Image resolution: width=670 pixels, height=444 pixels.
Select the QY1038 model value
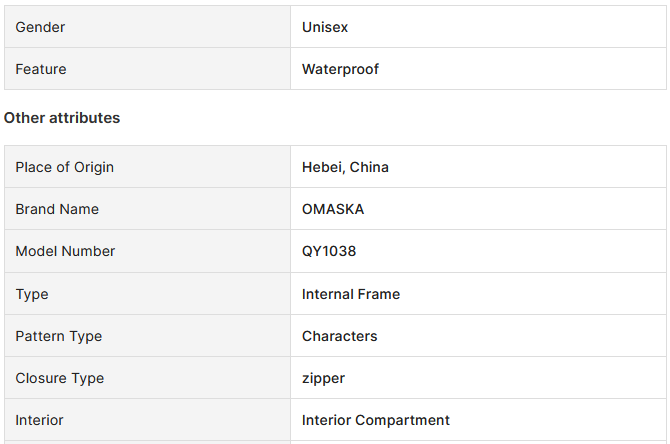pyautogui.click(x=329, y=251)
